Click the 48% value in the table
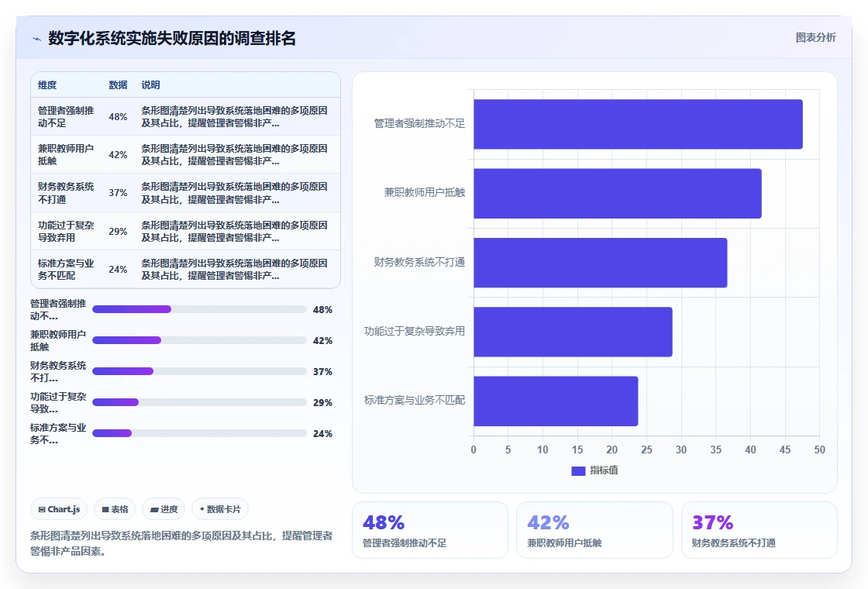Viewport: 868px width, 589px height. pos(118,117)
